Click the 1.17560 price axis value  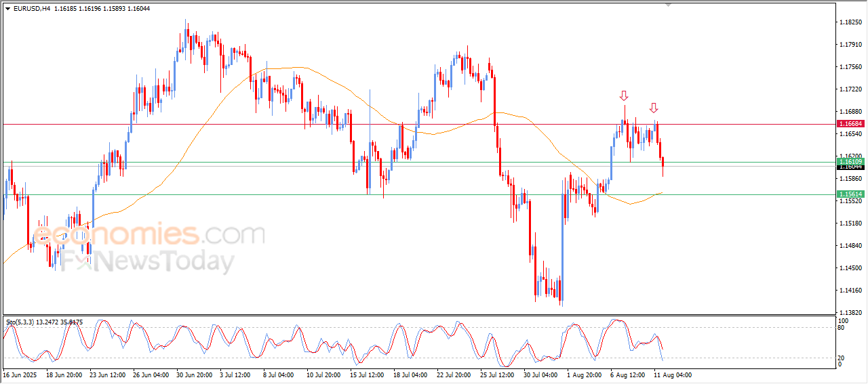pos(850,67)
